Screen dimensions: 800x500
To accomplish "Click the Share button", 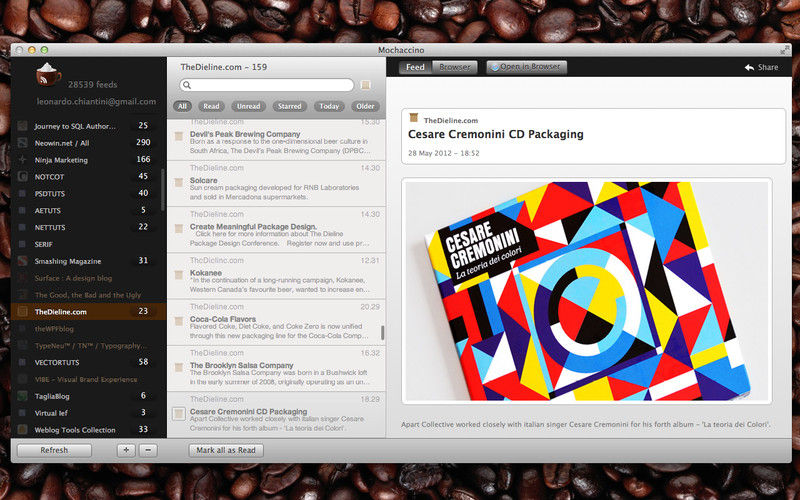I will [x=761, y=67].
